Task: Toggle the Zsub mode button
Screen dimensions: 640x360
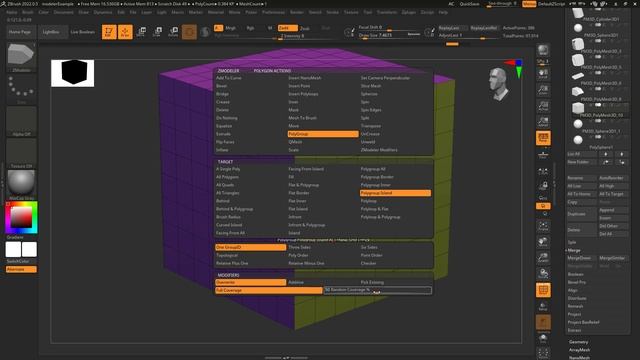Action: [x=305, y=29]
